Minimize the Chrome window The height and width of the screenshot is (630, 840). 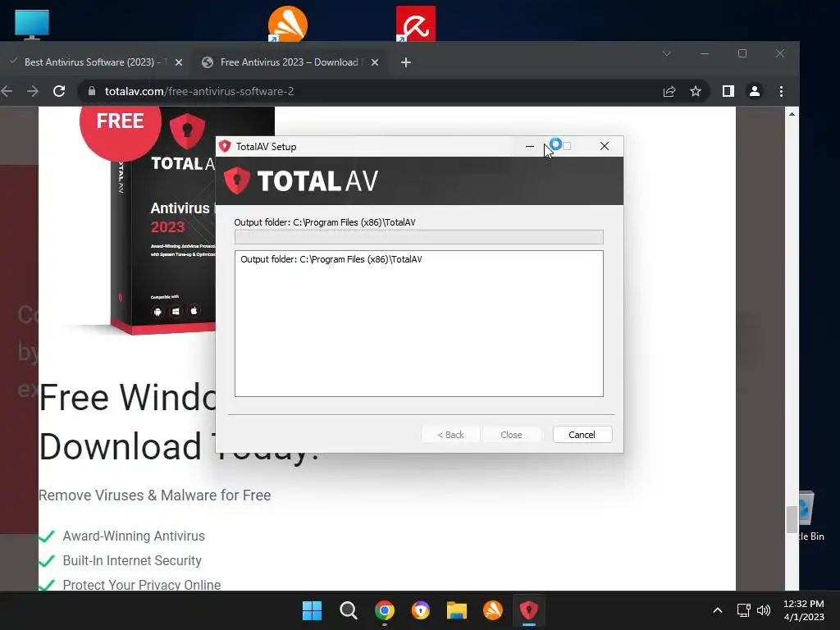tap(705, 53)
